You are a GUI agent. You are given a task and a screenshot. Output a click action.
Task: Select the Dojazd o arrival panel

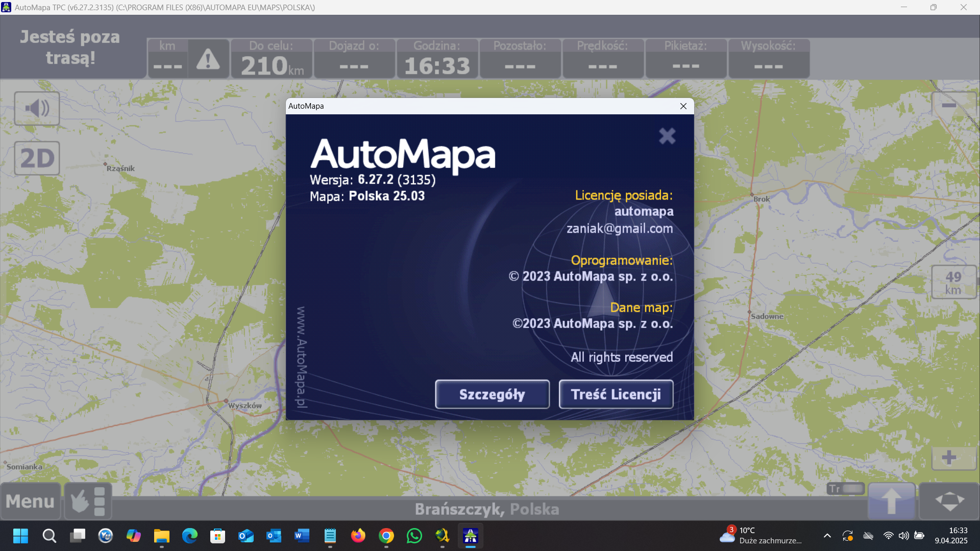tap(354, 59)
